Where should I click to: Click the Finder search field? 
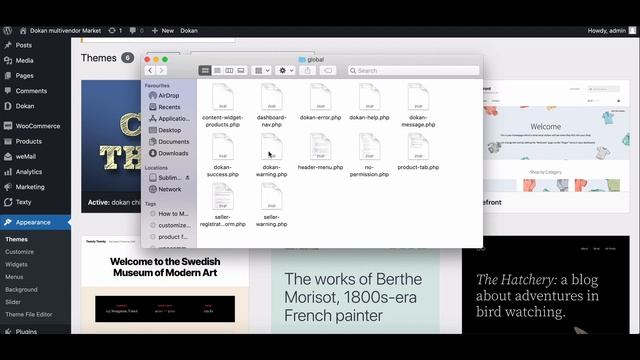(x=413, y=71)
